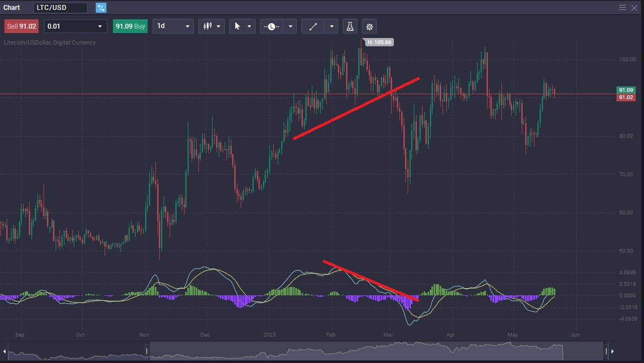
Task: Click the Chart menu label
Action: [12, 7]
